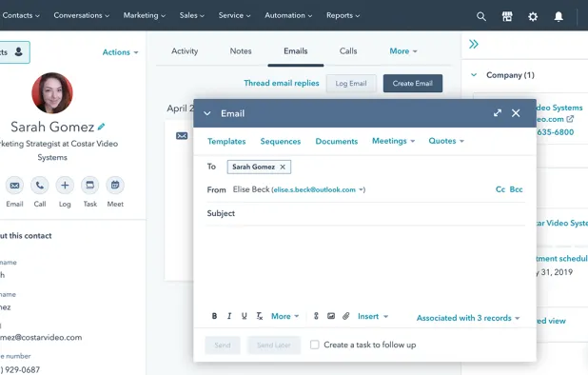Open the More formatting options dropdown

(x=285, y=316)
